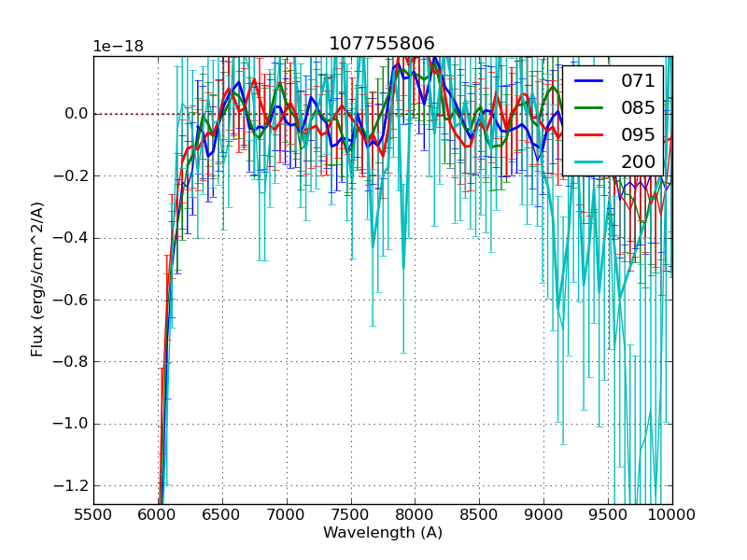Select the 085 legend entry label
This screenshot has height=560, width=747.
(x=638, y=107)
